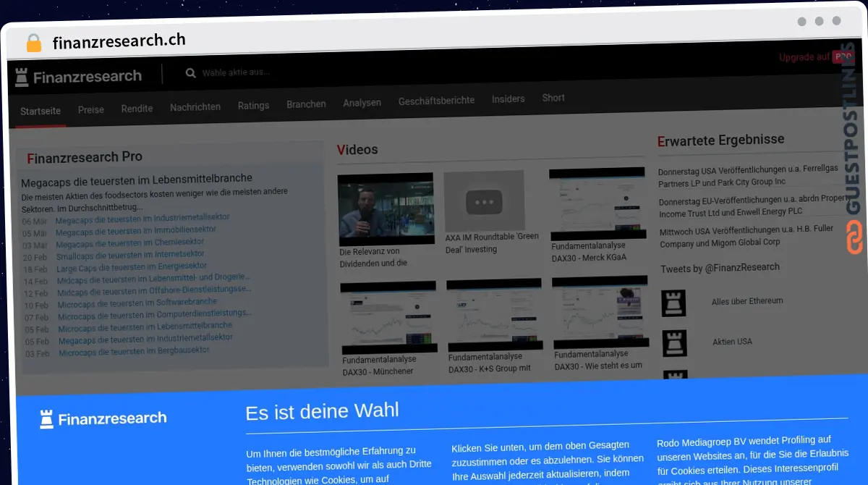
Task: Click 'Fundamentalanalyse DAX30 - Merck KGaA' title
Action: pyautogui.click(x=589, y=252)
